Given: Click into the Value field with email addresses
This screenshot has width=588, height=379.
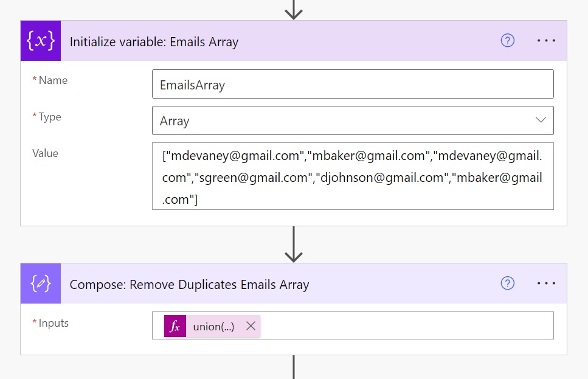Looking at the screenshot, I should pos(353,177).
